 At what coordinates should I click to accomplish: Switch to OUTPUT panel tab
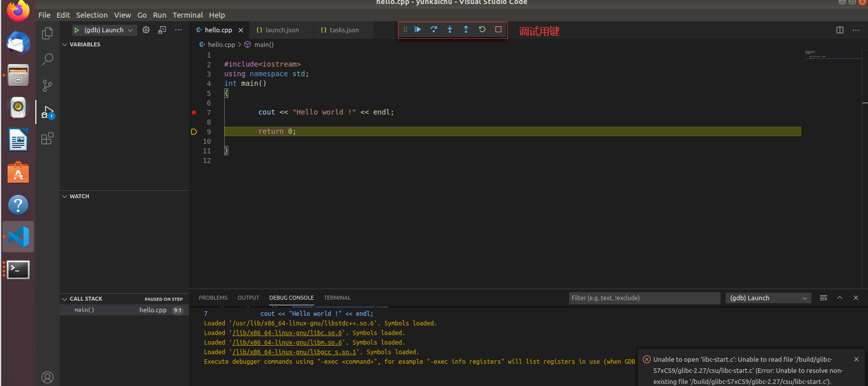(x=248, y=298)
